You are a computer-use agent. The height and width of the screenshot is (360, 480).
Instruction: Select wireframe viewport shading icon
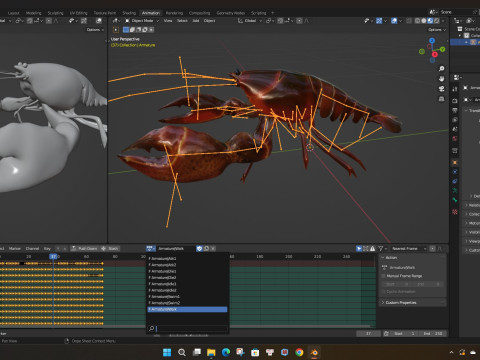click(417, 21)
